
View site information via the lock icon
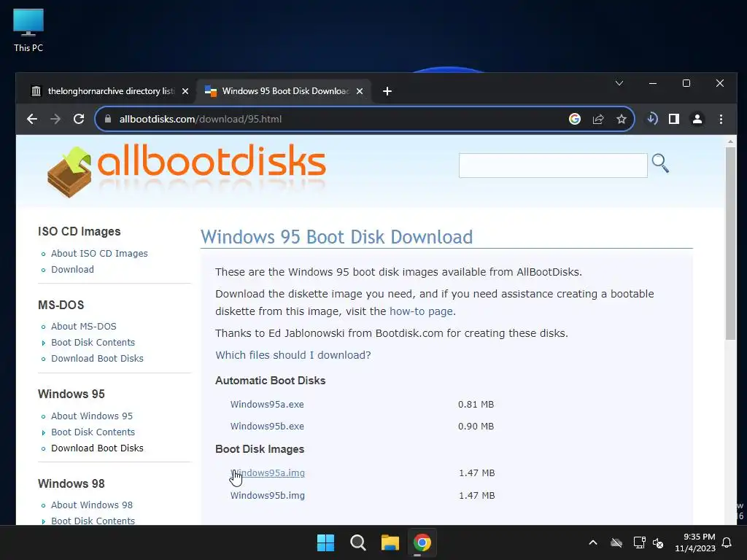coord(108,119)
